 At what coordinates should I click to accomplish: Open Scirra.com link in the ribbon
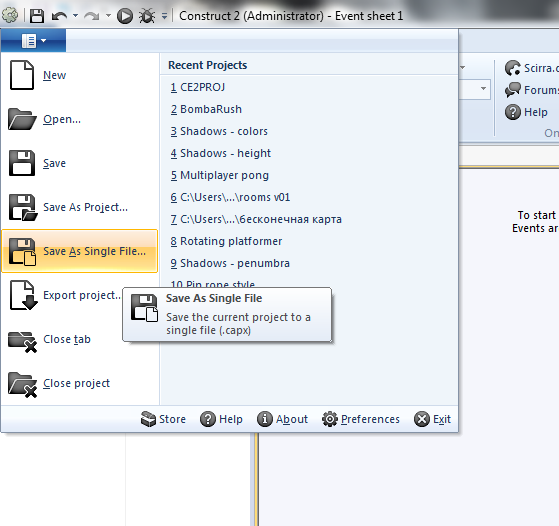tap(541, 68)
